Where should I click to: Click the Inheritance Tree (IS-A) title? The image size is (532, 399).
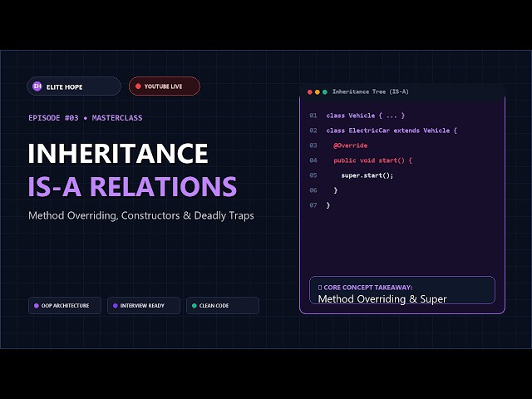370,91
